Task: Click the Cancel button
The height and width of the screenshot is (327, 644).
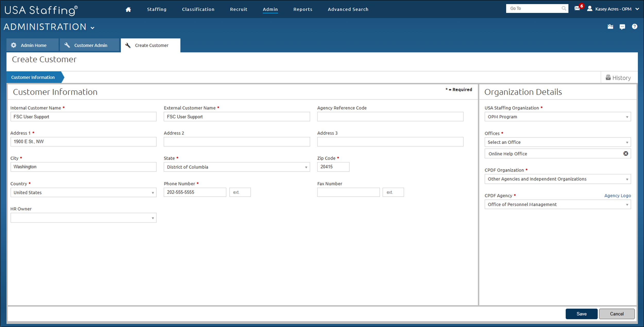Action: point(617,314)
